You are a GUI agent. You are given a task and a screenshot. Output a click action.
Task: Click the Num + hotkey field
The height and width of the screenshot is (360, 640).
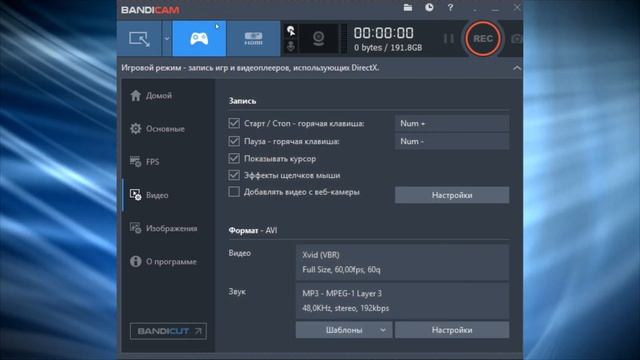coord(452,123)
